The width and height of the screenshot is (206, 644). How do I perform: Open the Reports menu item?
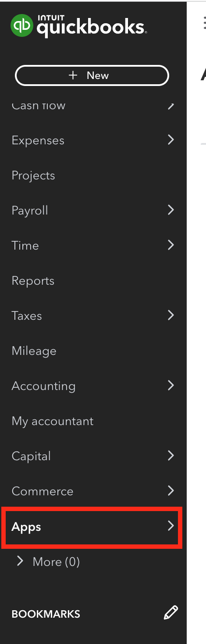tap(33, 281)
